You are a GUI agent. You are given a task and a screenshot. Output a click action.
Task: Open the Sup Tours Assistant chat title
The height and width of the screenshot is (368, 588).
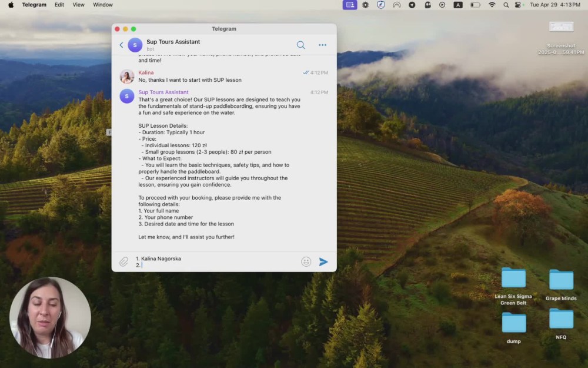(173, 42)
